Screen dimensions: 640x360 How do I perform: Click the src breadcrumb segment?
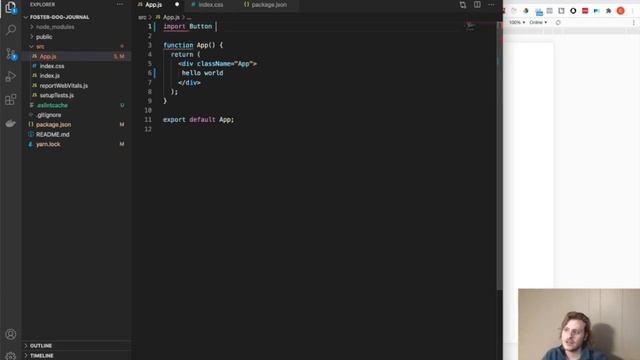tap(142, 17)
